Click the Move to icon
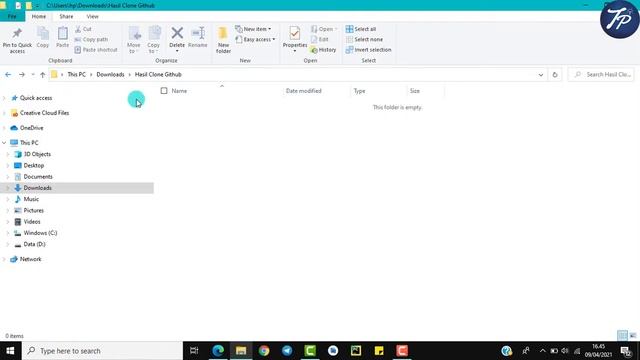Image resolution: width=640 pixels, height=360 pixels. pos(134,33)
